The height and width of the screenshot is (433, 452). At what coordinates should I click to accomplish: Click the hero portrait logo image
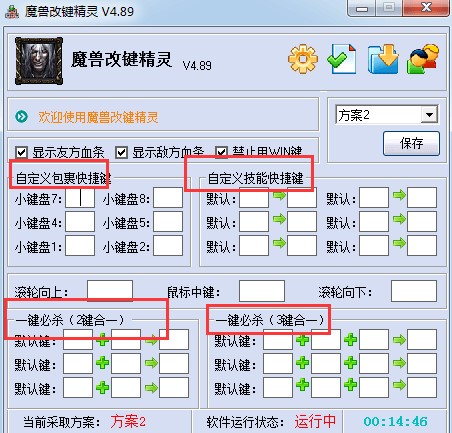point(39,61)
